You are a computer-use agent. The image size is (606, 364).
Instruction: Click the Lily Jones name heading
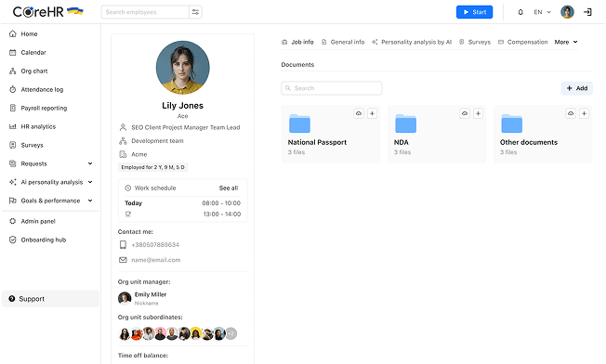click(x=182, y=105)
